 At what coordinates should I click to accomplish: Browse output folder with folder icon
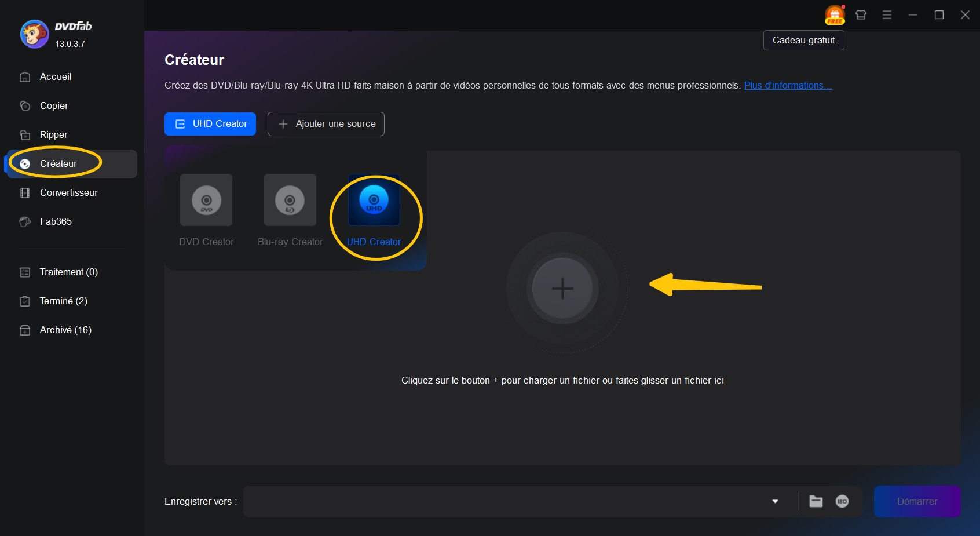(x=816, y=501)
